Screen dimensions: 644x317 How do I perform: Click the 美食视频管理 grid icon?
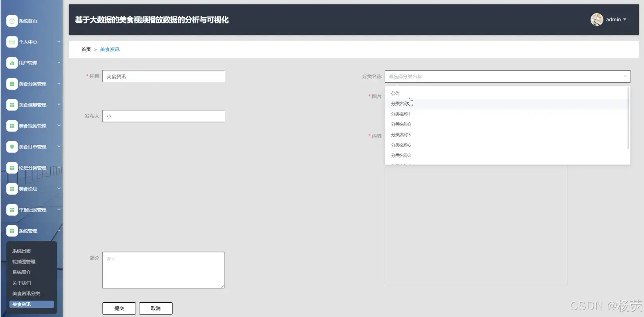12,126
